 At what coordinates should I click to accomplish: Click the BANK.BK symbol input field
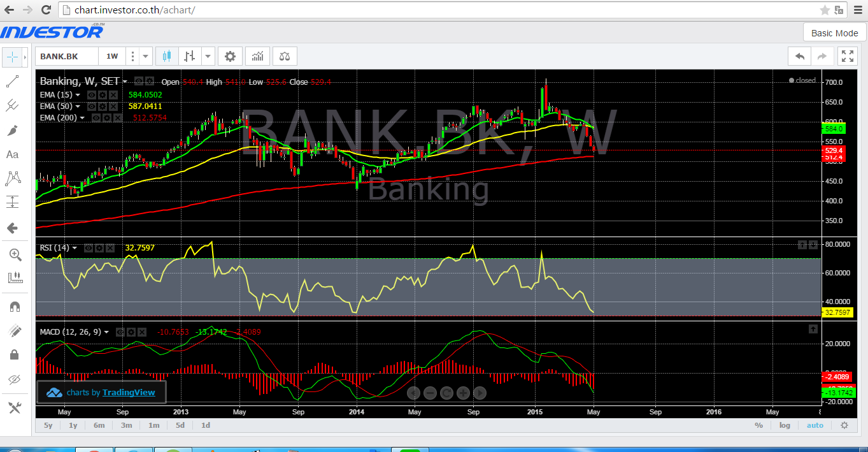(x=67, y=56)
